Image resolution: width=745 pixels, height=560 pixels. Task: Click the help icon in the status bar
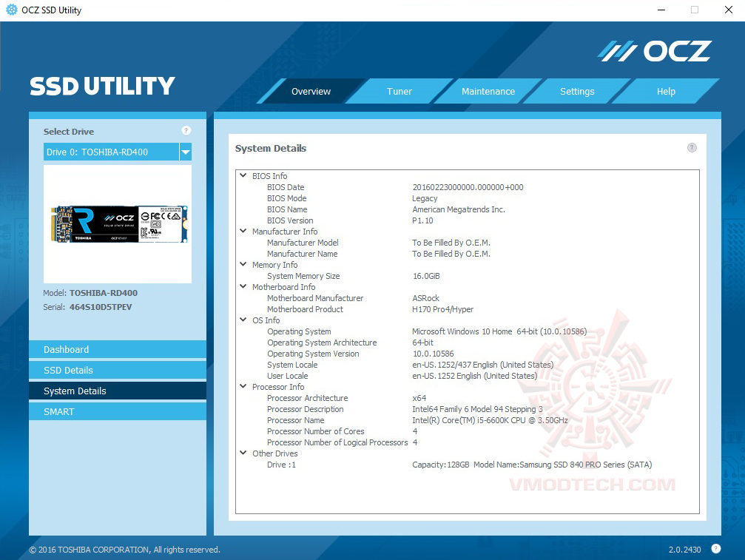click(x=715, y=549)
